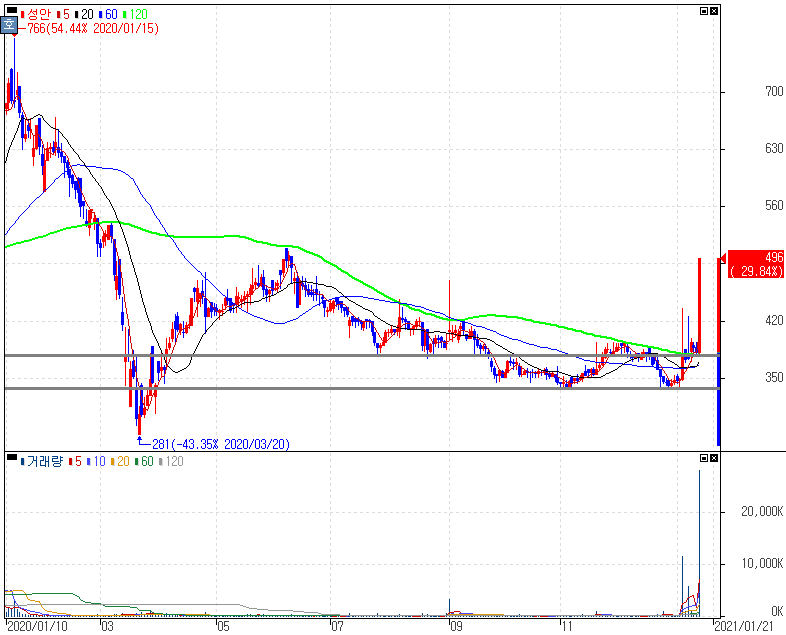This screenshot has width=786, height=635.
Task: Click the red current price 496 tag
Action: (756, 264)
